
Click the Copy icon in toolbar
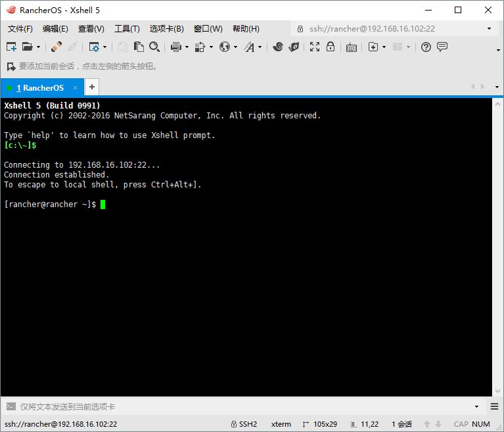(x=122, y=47)
